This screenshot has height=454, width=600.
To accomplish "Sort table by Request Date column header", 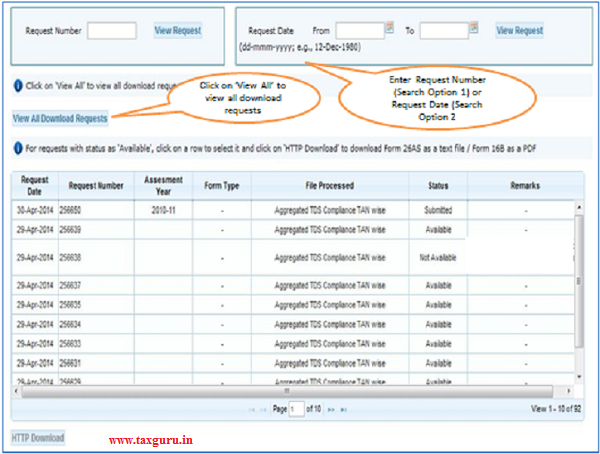I will point(35,185).
